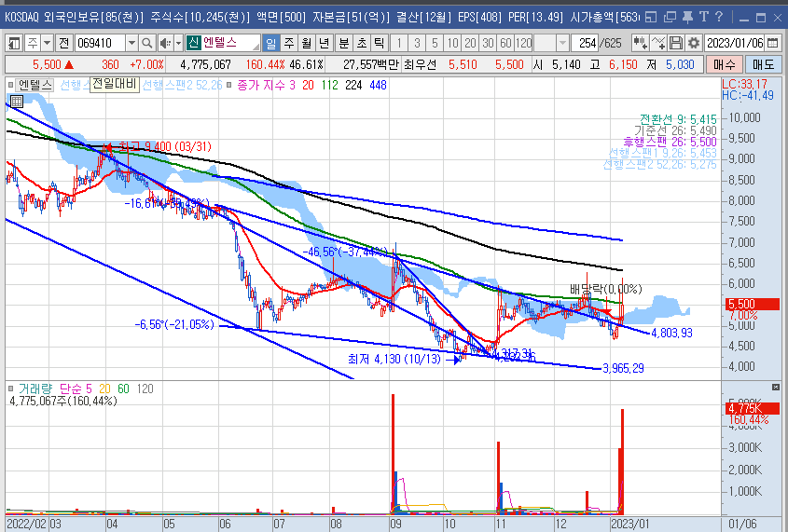Open the data table grid icon in chart
The width and height of the screenshot is (788, 532).
(x=17, y=102)
